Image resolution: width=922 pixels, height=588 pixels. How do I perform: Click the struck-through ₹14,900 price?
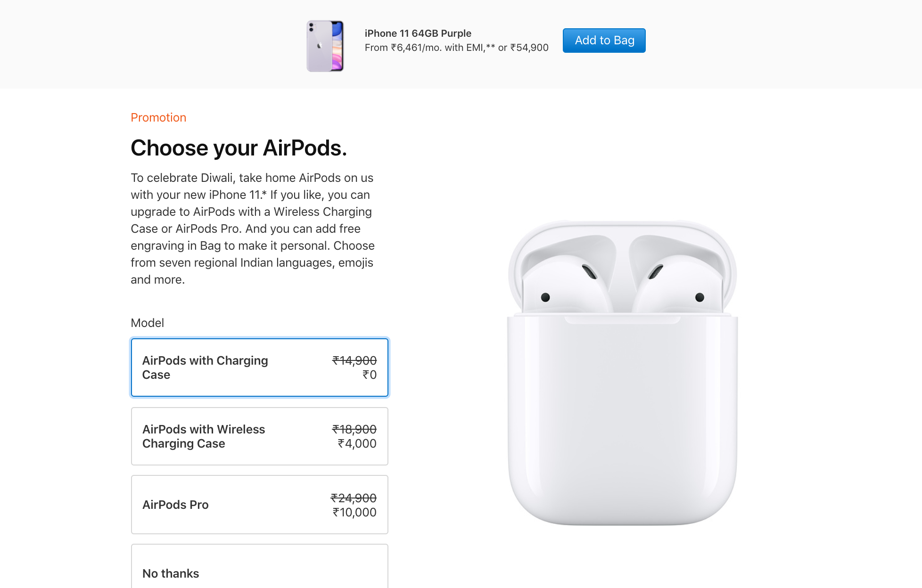click(354, 360)
